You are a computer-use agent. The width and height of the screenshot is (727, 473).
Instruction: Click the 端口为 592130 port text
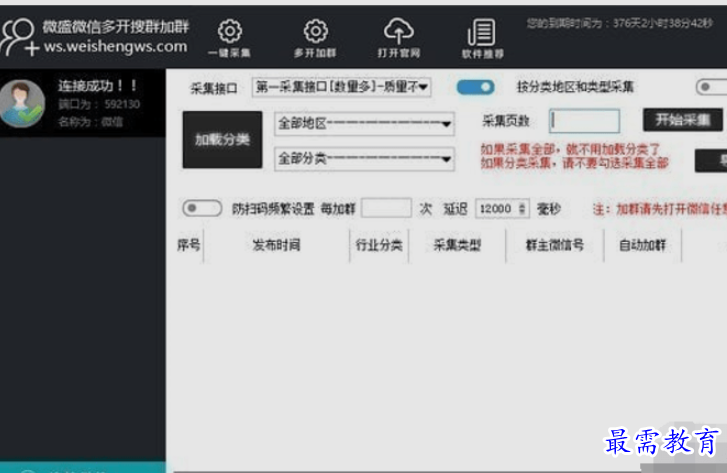pos(99,104)
